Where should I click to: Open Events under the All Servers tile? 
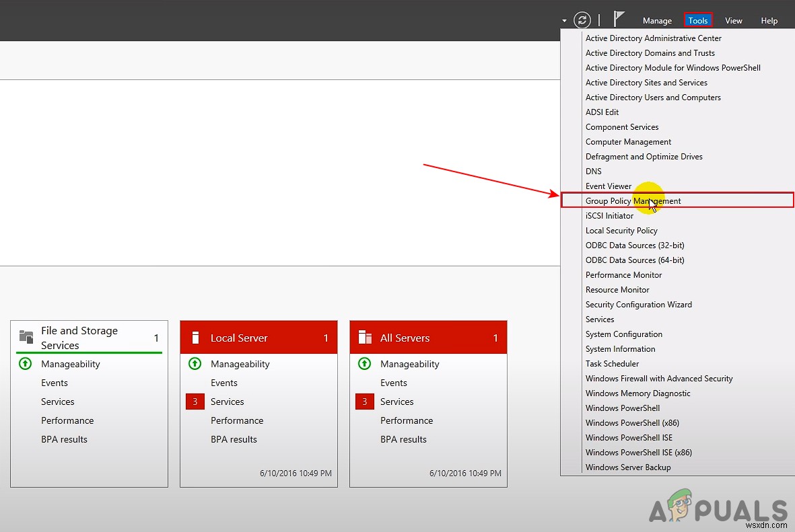tap(393, 383)
